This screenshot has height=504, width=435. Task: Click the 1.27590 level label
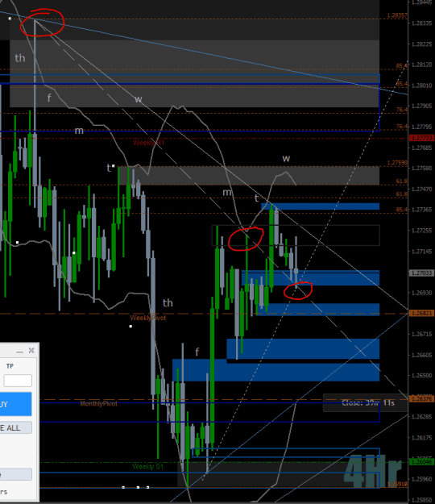click(x=397, y=163)
